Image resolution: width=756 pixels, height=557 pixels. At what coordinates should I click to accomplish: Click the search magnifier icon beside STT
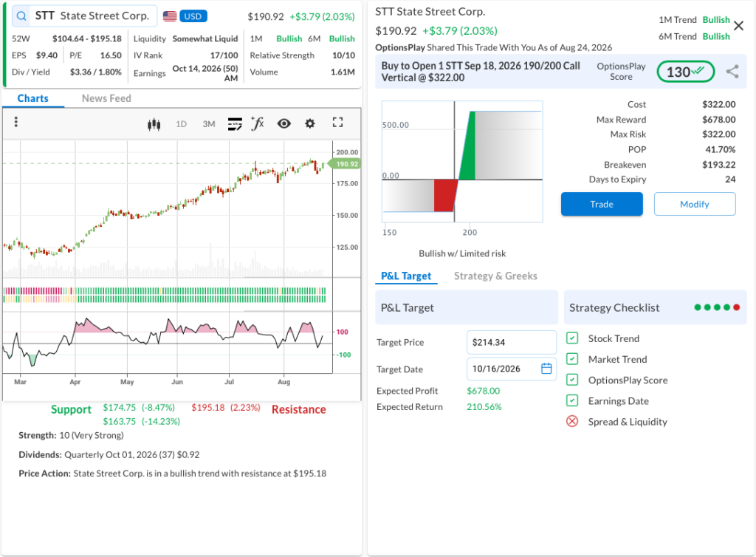(x=21, y=16)
